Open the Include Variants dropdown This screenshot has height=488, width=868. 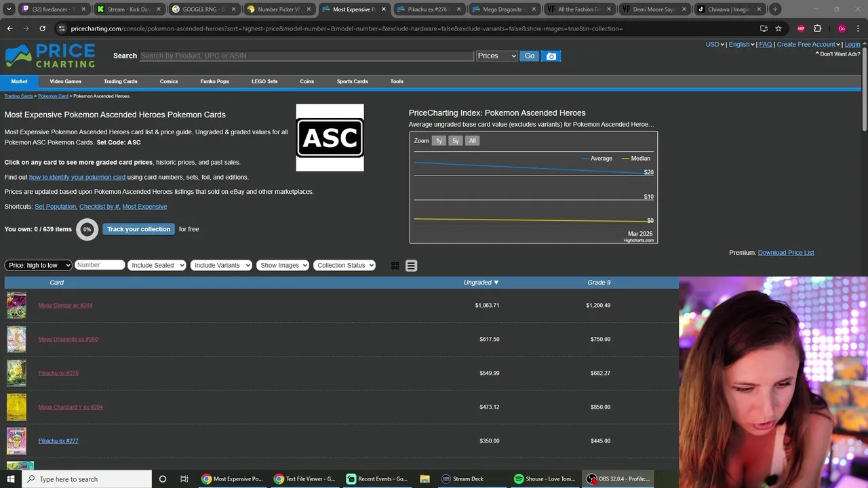click(221, 265)
